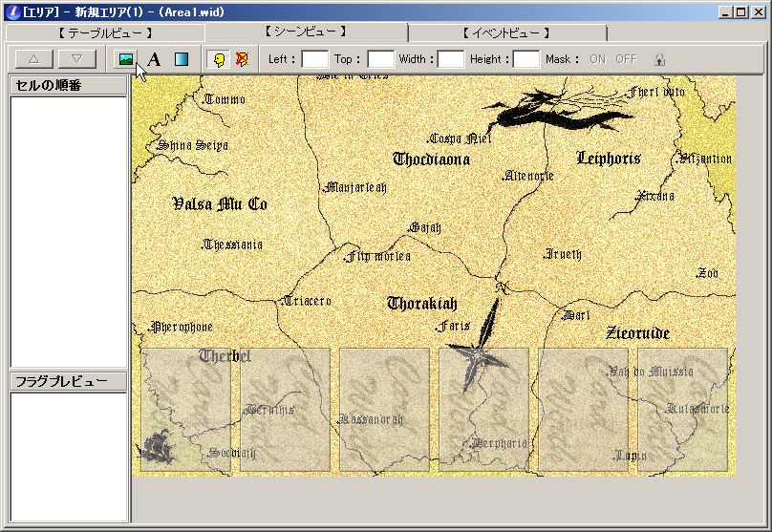Image resolution: width=772 pixels, height=532 pixels.
Task: Move cell down with the down-triangle button
Action: 76,59
